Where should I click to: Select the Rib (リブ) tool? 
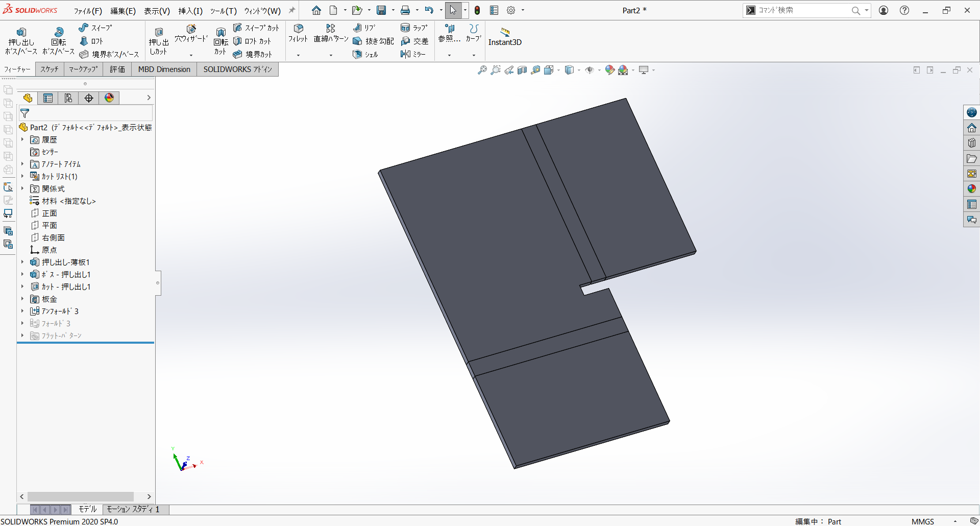[x=364, y=28]
